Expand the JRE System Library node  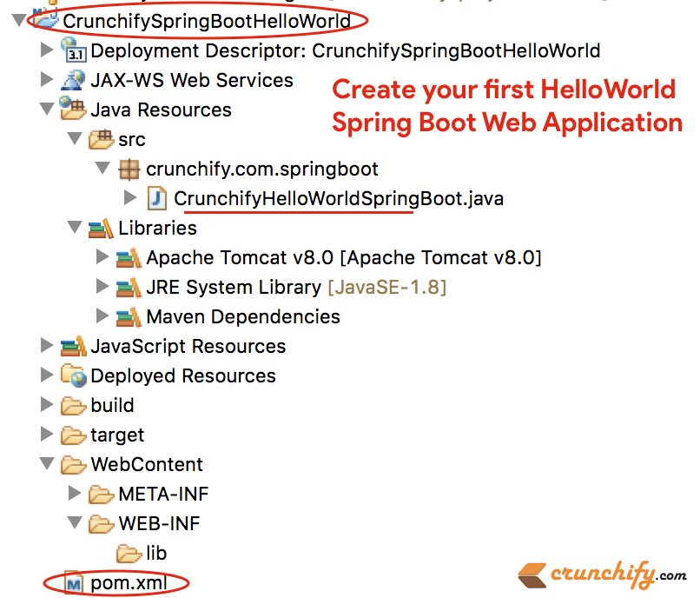point(102,288)
